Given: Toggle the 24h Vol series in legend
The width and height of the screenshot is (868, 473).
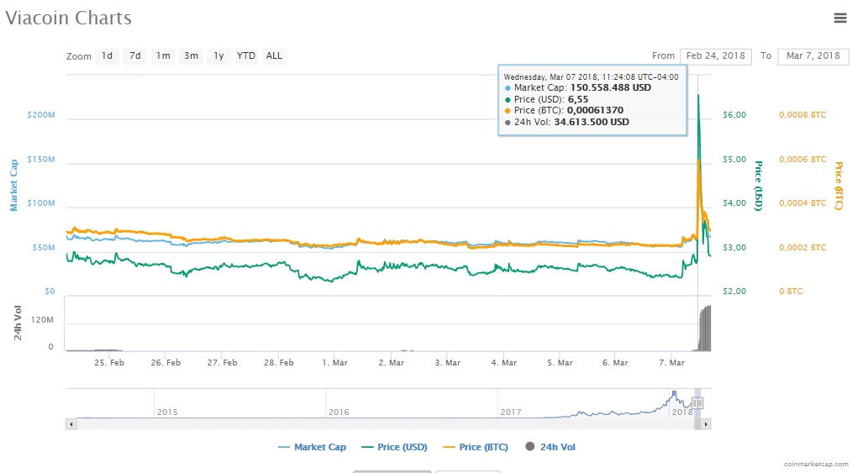Looking at the screenshot, I should click(x=550, y=447).
